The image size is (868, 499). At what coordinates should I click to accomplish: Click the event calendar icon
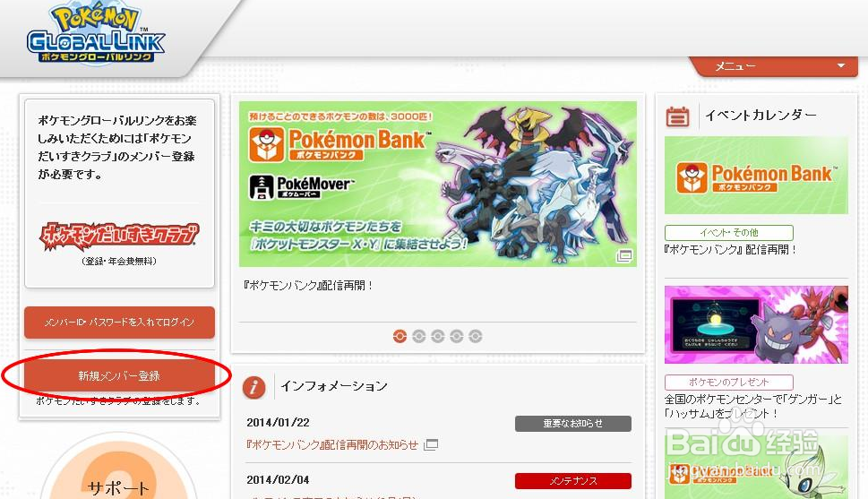pos(677,116)
